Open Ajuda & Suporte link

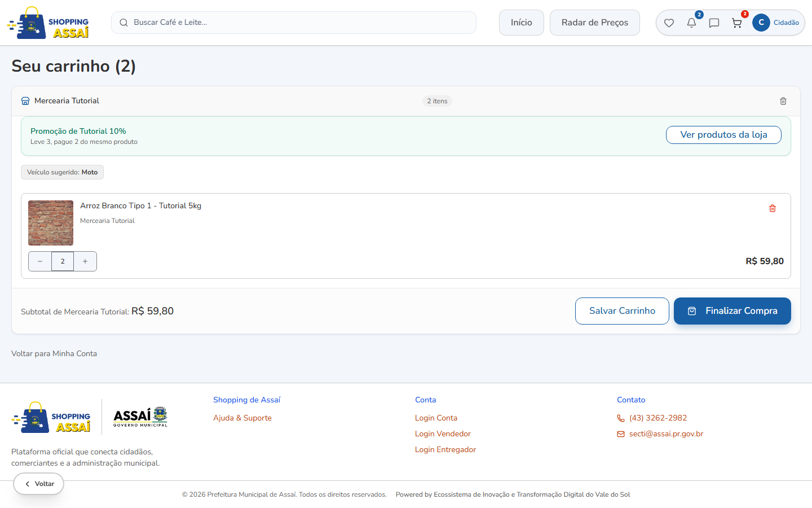point(242,418)
